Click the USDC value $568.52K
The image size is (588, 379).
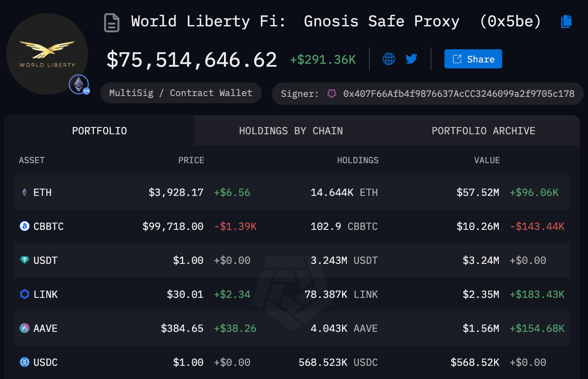pyautogui.click(x=475, y=362)
